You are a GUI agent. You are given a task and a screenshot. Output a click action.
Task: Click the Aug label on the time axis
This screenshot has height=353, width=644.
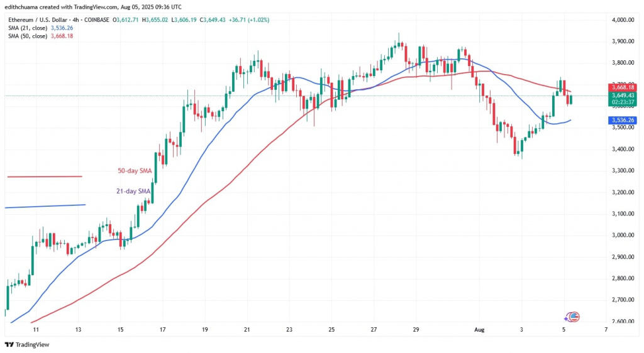pyautogui.click(x=480, y=329)
